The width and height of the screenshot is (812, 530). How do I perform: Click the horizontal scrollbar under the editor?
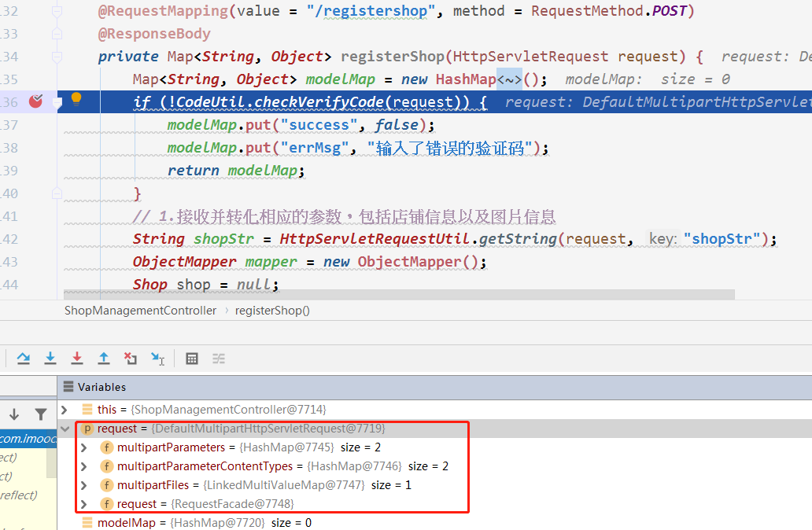(399, 295)
